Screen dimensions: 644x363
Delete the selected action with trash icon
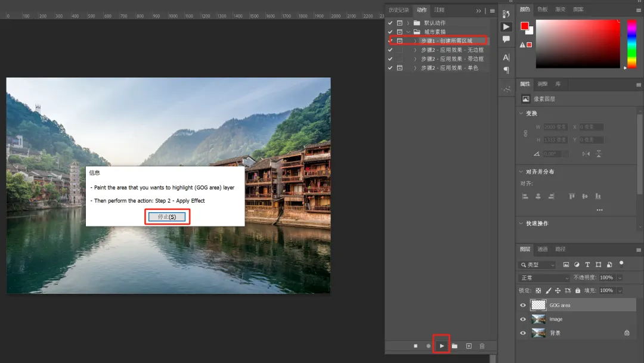point(482,346)
